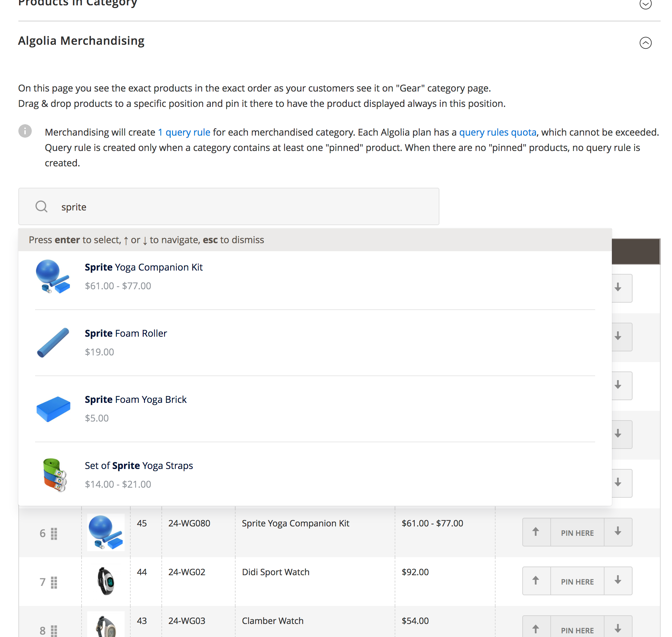Click the info icon beside the merchandising note
Screen dimensions: 672x637
[26, 132]
